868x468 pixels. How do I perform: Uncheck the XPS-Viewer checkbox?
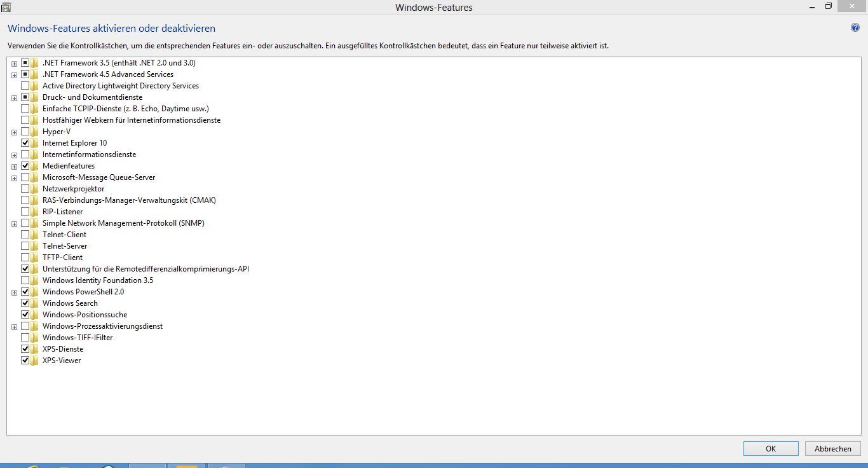25,361
